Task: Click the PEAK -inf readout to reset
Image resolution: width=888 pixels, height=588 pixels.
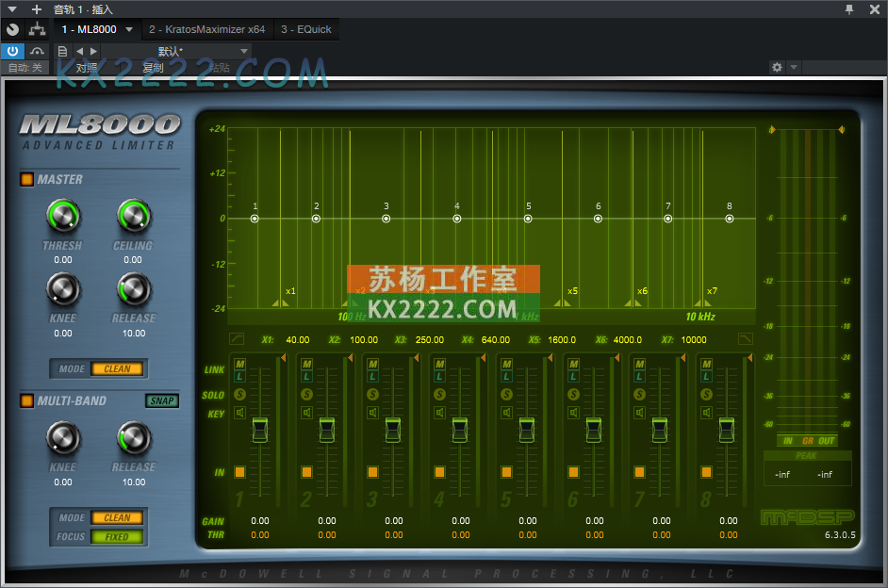Action: pyautogui.click(x=808, y=474)
